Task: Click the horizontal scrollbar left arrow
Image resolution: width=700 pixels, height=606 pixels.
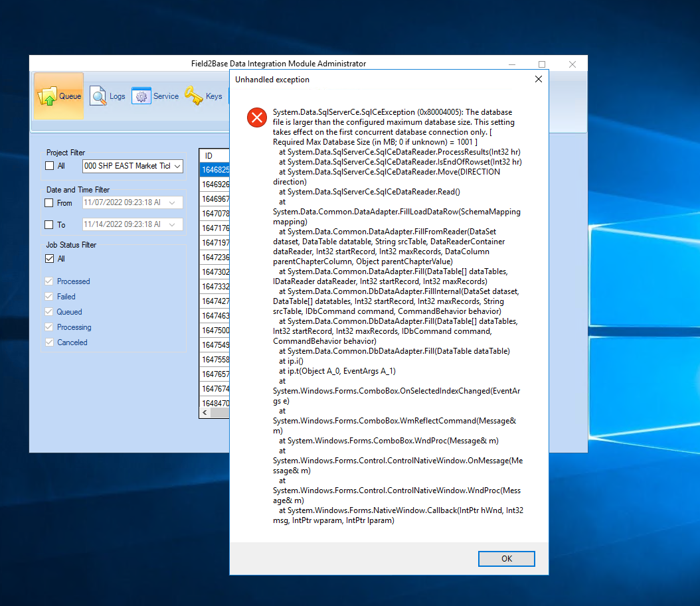Action: pyautogui.click(x=205, y=413)
